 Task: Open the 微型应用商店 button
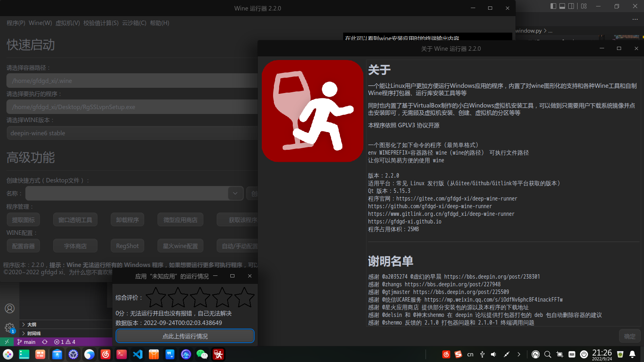tap(180, 220)
